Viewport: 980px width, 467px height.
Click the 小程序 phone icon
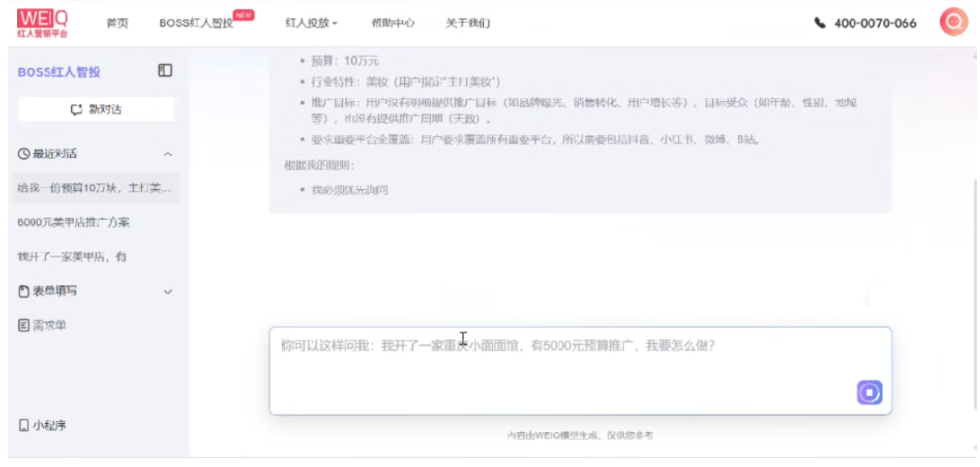(24, 425)
